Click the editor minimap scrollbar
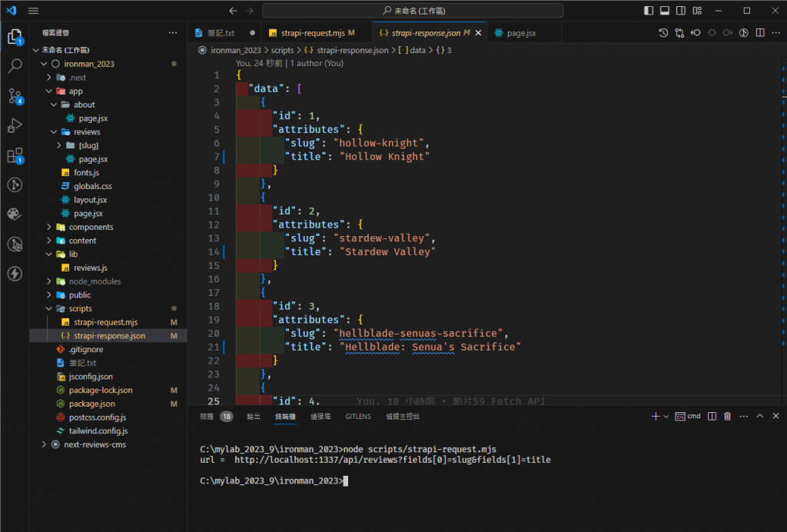 click(784, 231)
